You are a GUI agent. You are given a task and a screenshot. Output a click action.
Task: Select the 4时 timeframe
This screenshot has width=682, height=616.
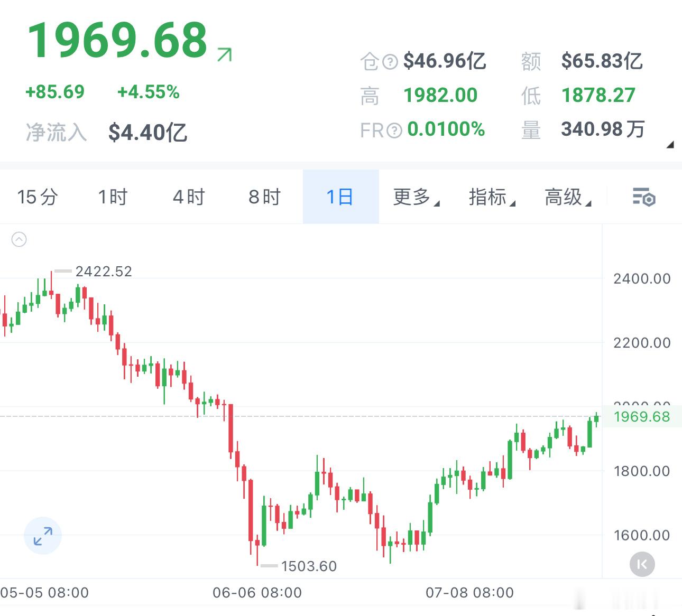click(189, 197)
